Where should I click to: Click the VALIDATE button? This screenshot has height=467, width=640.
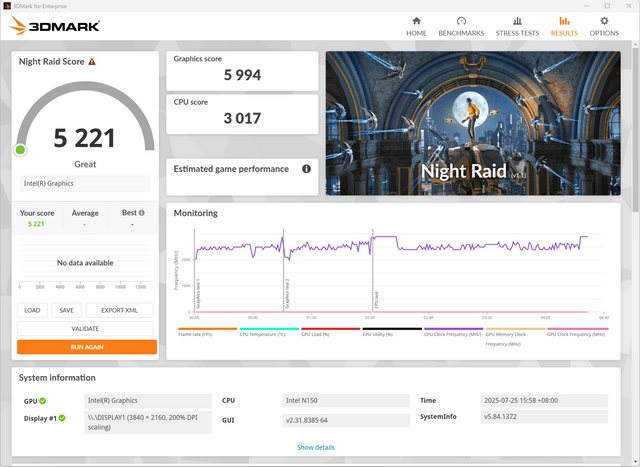85,329
